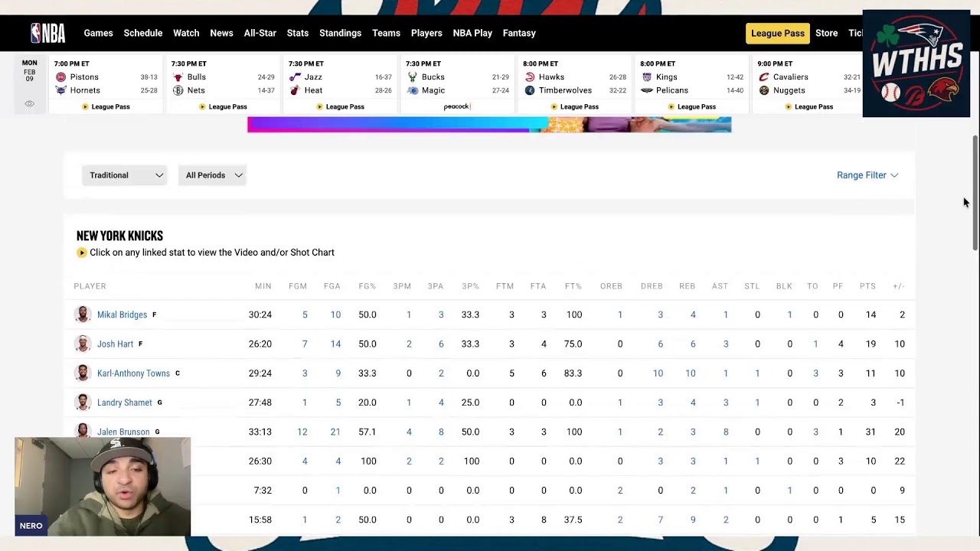
Task: Click the WTHHS channel logo overlay
Action: [x=916, y=64]
